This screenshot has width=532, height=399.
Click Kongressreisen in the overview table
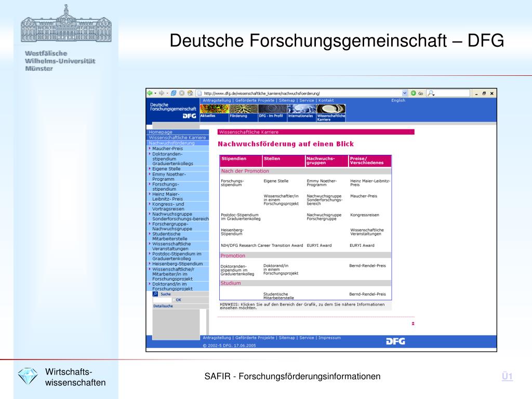(365, 215)
